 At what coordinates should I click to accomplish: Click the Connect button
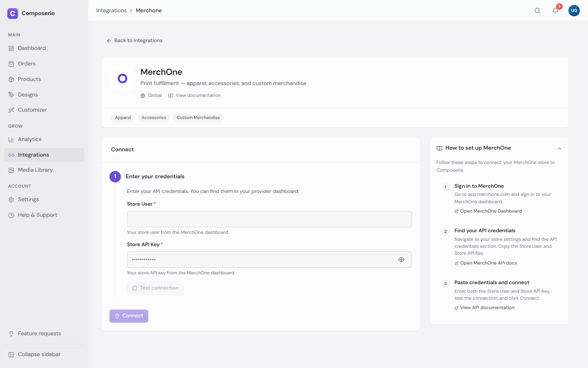[129, 316]
